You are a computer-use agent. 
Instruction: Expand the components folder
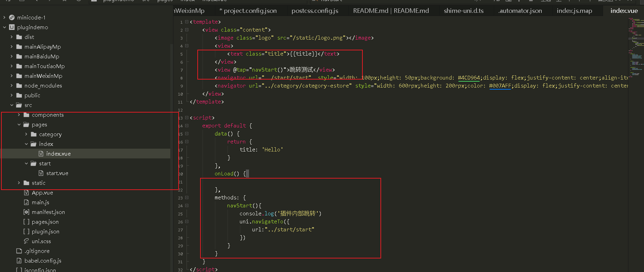tap(19, 115)
